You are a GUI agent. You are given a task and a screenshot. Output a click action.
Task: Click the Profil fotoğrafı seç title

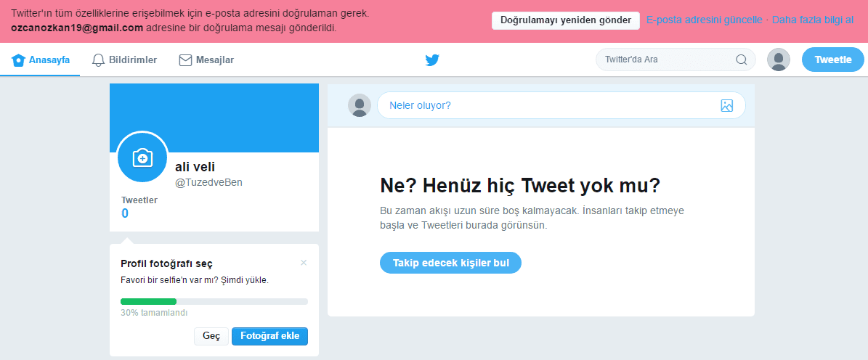click(166, 263)
